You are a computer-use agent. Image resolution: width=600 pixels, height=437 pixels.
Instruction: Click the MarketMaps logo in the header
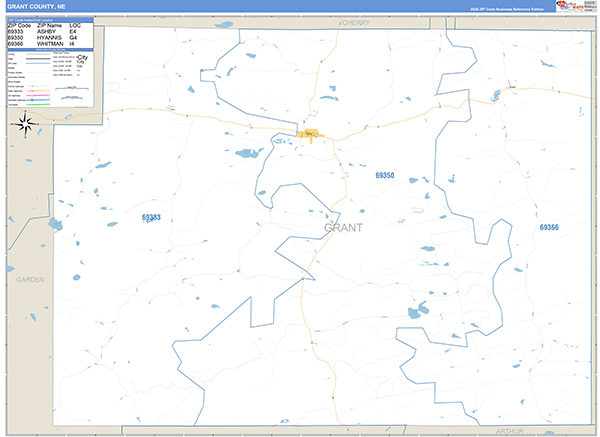[x=573, y=6]
